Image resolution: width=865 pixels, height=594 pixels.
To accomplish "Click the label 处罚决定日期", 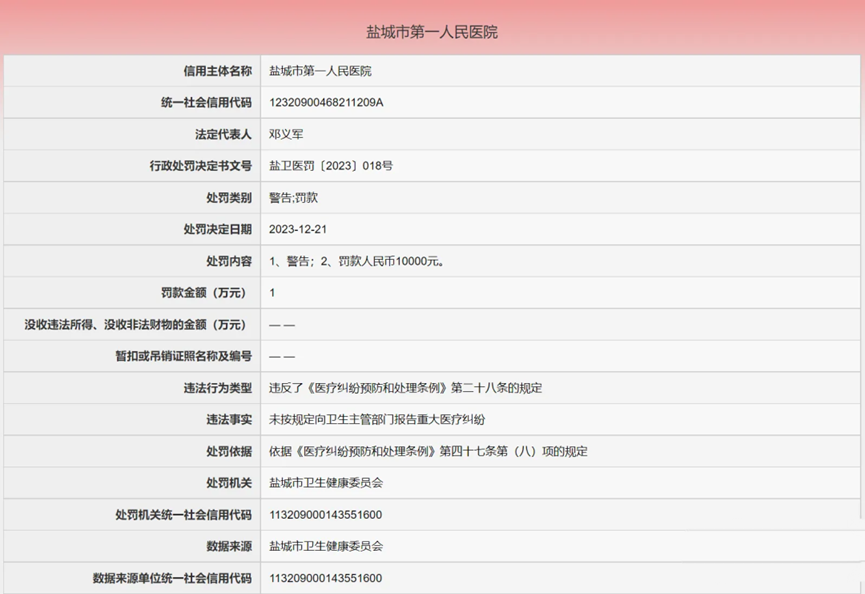I will point(217,229).
